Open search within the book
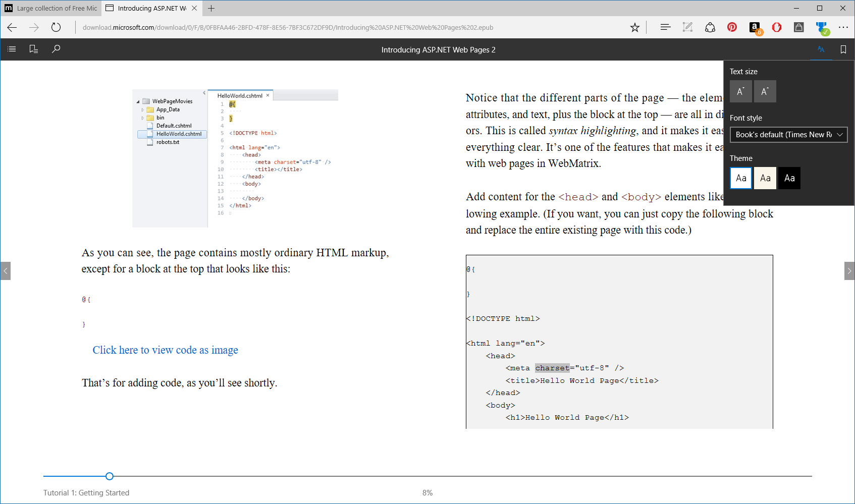This screenshot has width=855, height=504. pyautogui.click(x=56, y=49)
